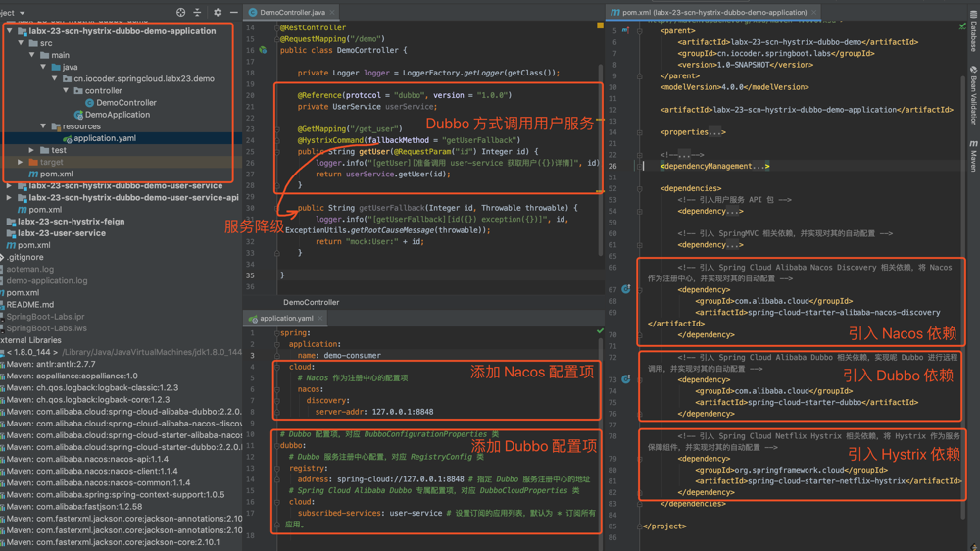Viewport: 980px width, 551px height.
Task: Click the Spring bean gutter icon on line 16
Action: click(263, 50)
